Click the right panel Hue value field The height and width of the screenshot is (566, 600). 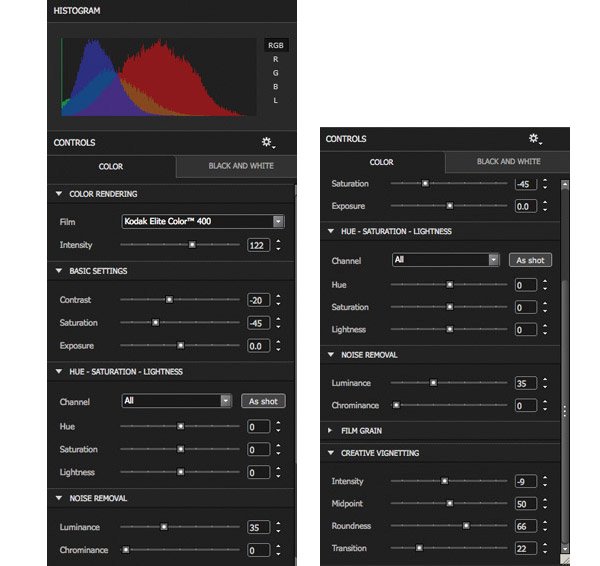526,285
